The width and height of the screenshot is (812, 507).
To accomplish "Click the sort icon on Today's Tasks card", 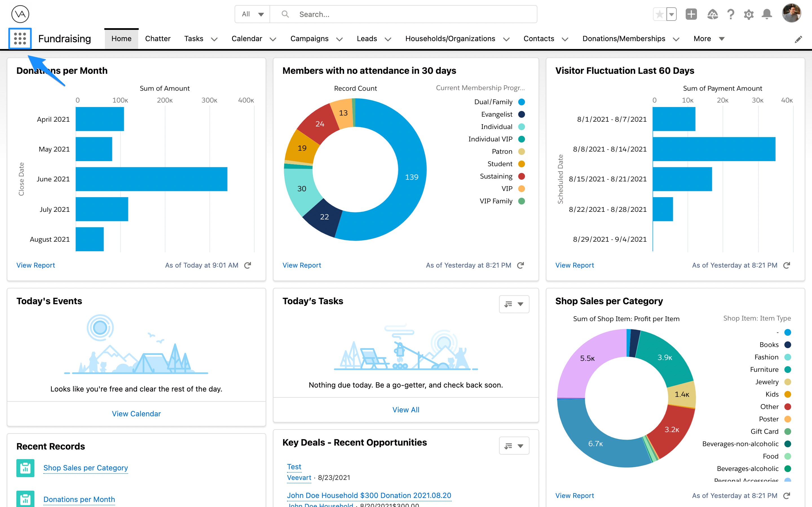I will (x=508, y=304).
